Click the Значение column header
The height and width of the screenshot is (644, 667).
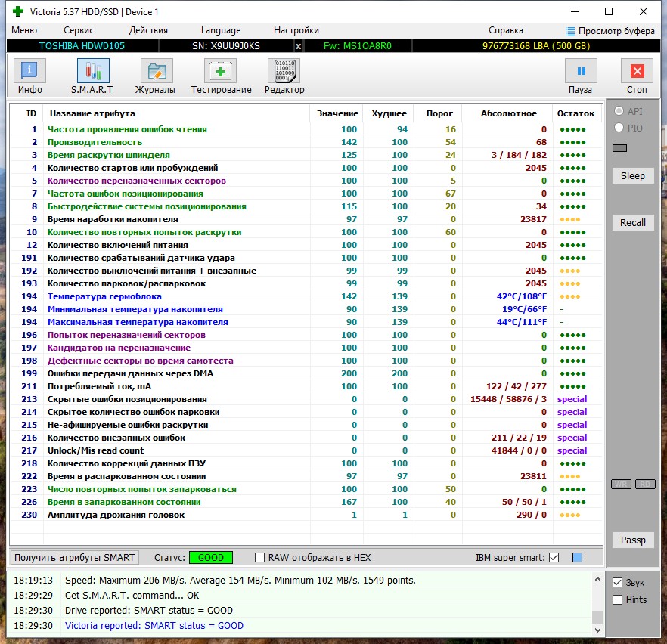click(337, 113)
